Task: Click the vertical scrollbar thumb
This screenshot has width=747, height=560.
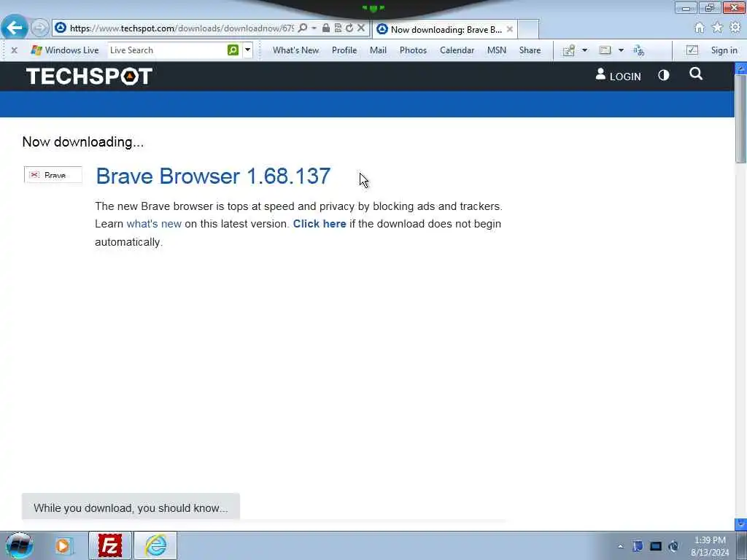Action: point(741,119)
